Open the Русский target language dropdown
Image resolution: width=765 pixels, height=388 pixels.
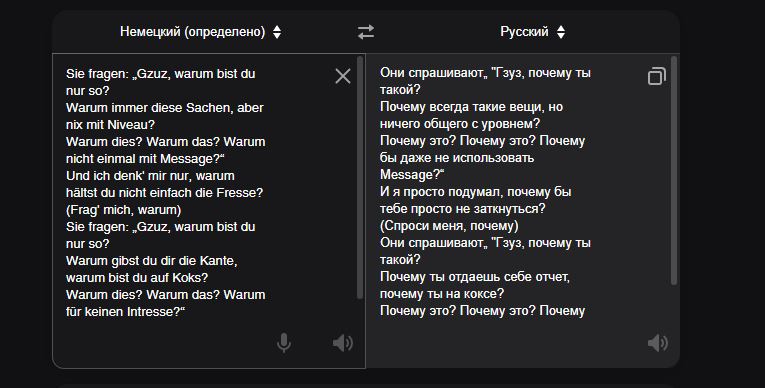click(x=532, y=32)
